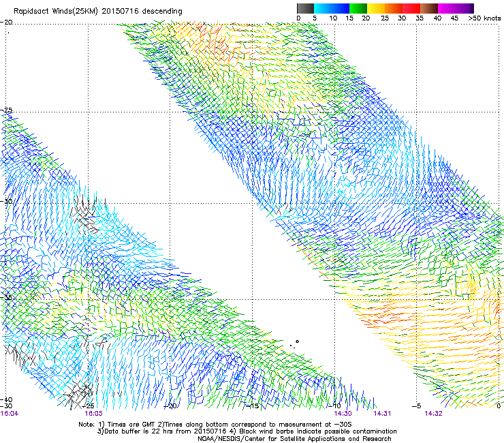The height and width of the screenshot is (443, 504).
Task: Click the "0" label under the color bar
Action: [x=298, y=18]
